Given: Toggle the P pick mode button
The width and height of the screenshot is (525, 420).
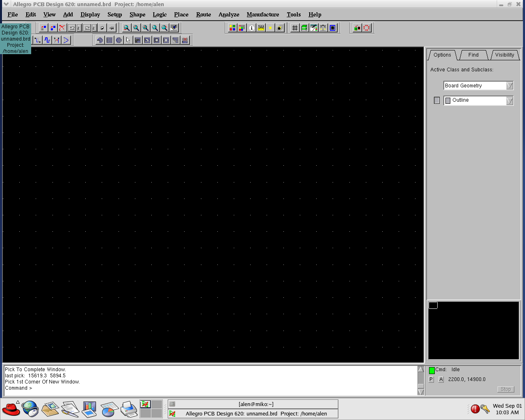Looking at the screenshot, I should 431,379.
